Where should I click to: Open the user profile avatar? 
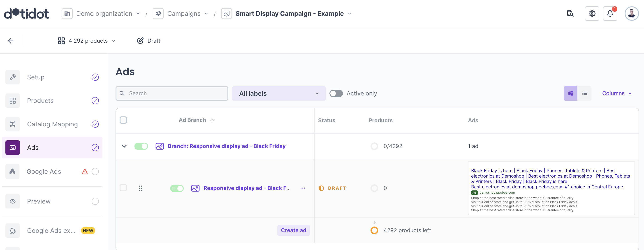click(x=632, y=14)
